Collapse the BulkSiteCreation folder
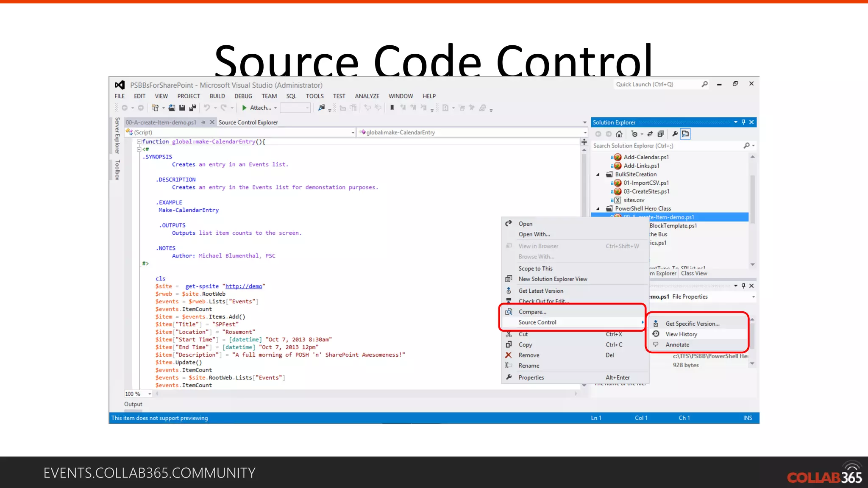The height and width of the screenshot is (488, 868). pyautogui.click(x=598, y=175)
